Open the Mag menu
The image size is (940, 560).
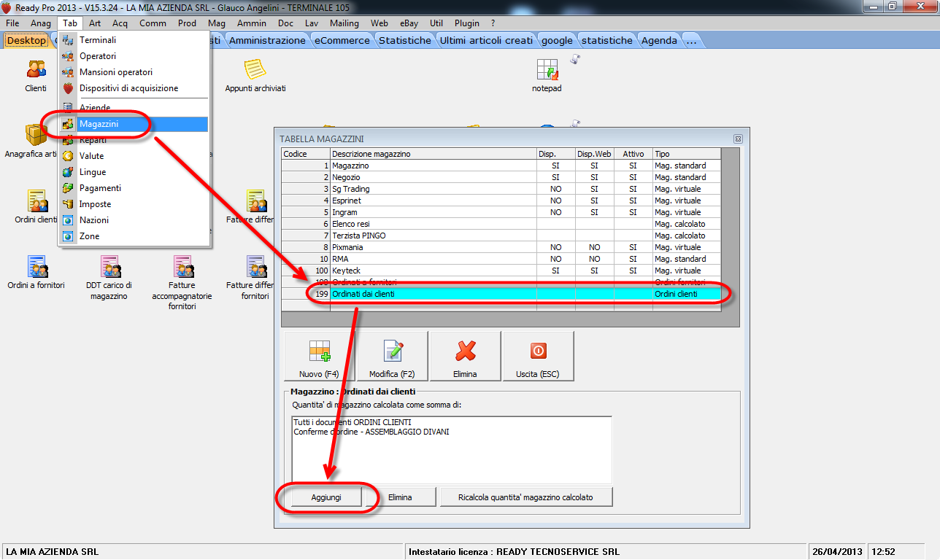217,23
